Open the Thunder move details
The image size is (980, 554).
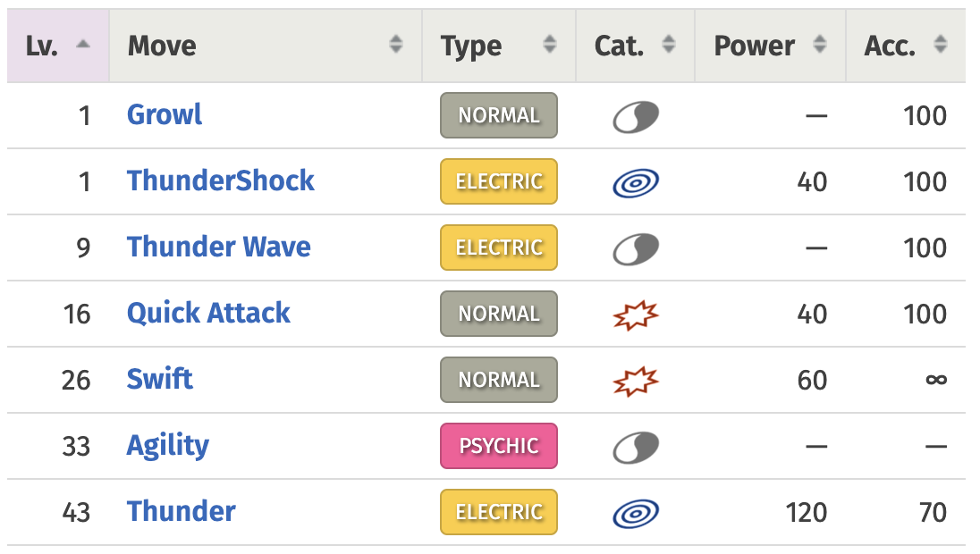181,511
